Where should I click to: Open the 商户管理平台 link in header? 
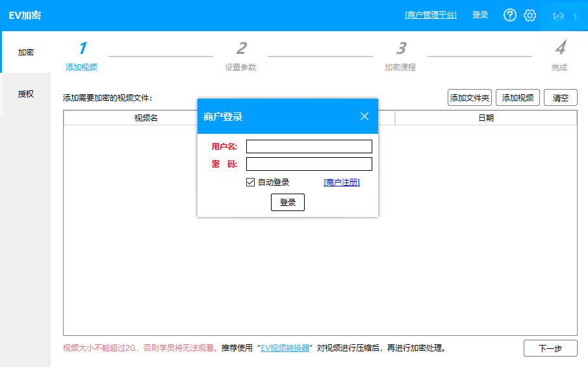tap(431, 15)
